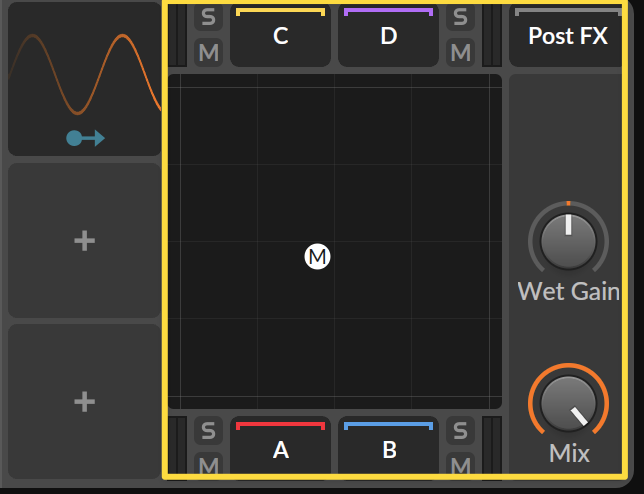This screenshot has height=494, width=644.
Task: Mute the B chain
Action: point(460,464)
